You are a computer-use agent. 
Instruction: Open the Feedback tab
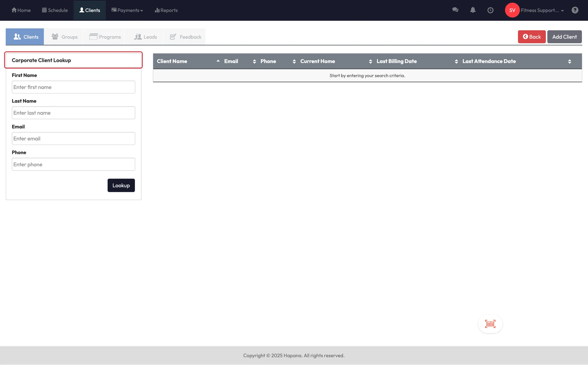(x=186, y=37)
